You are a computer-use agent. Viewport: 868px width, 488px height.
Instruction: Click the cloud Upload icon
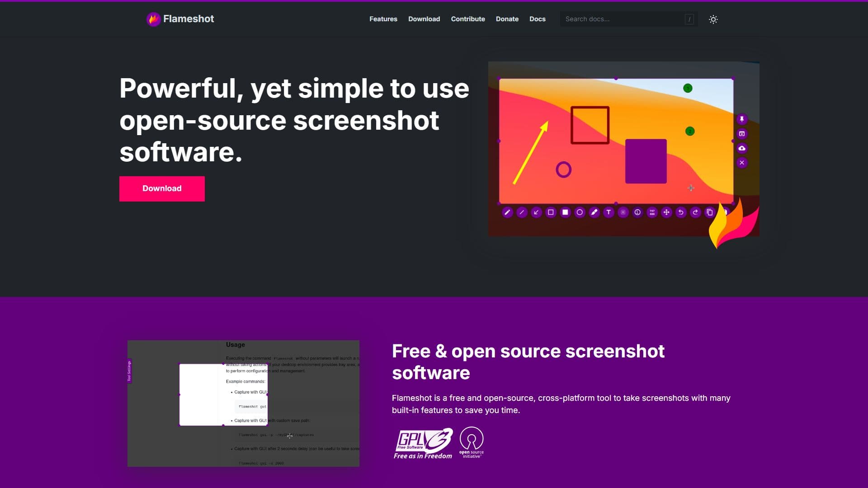pos(742,148)
